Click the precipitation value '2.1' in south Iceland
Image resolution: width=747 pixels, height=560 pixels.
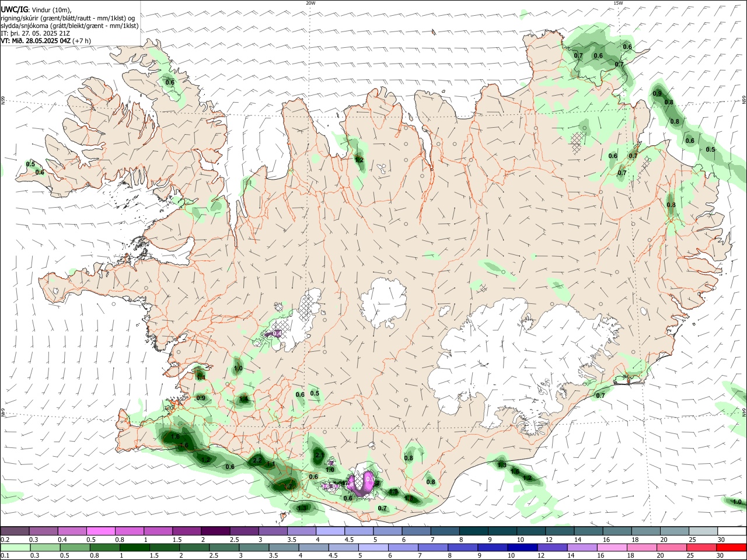(x=319, y=455)
